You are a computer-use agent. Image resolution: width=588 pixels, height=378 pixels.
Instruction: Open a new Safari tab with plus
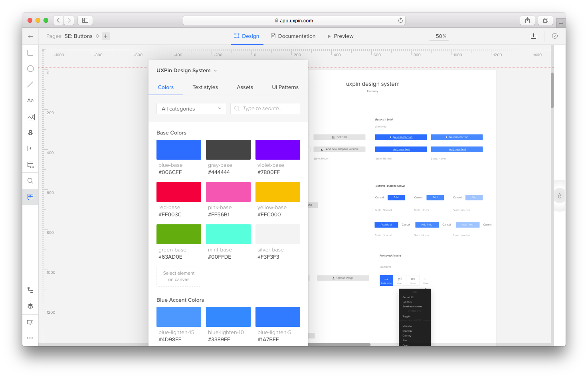[561, 23]
